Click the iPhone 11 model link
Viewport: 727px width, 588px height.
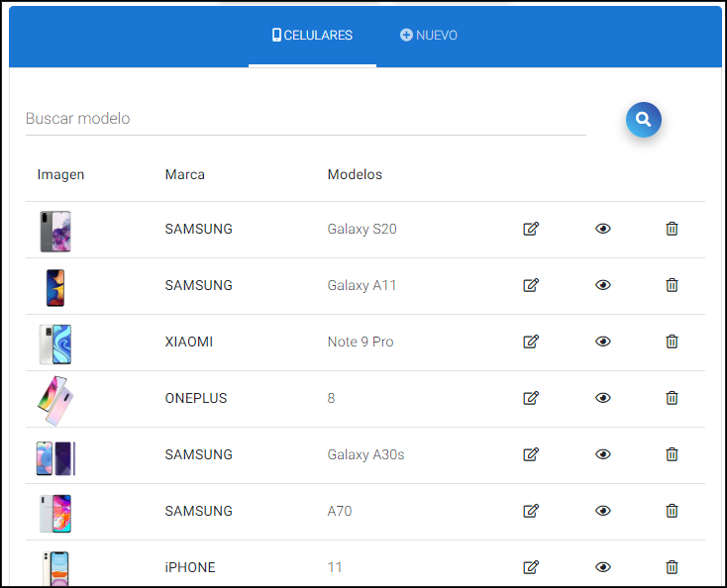pyautogui.click(x=335, y=567)
